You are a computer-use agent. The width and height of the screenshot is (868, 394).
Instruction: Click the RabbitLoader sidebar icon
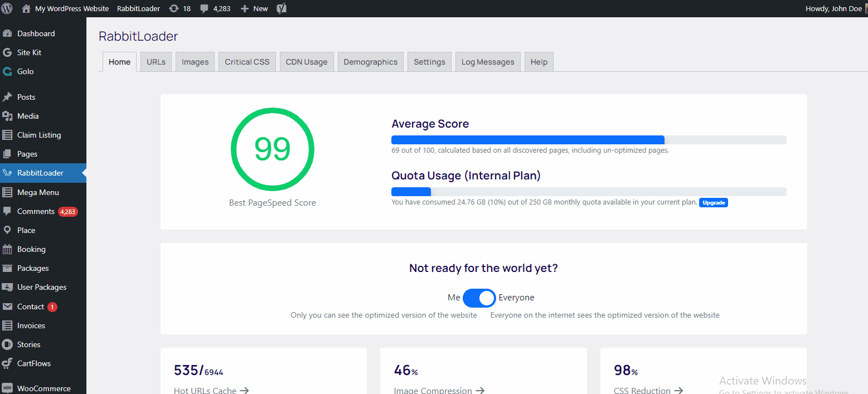coord(7,173)
